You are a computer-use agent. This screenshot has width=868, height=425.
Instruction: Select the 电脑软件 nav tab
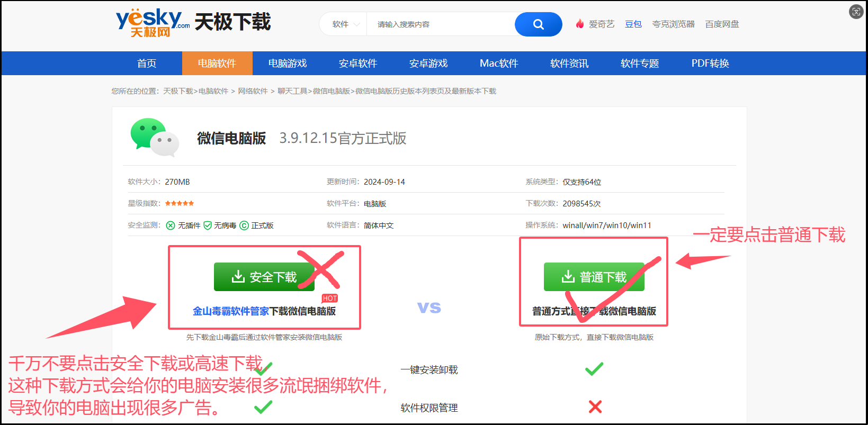point(217,64)
